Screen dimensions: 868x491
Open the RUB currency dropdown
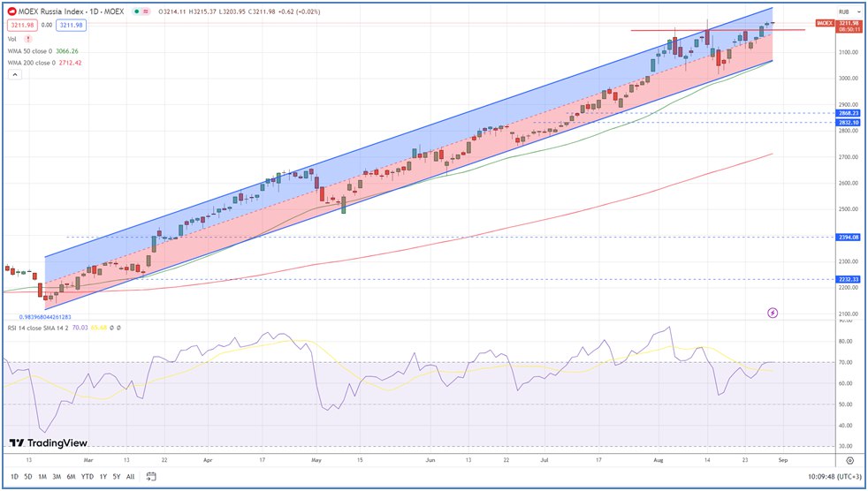point(849,11)
